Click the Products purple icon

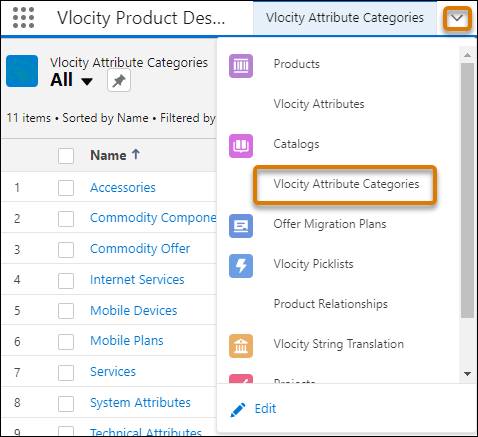241,66
